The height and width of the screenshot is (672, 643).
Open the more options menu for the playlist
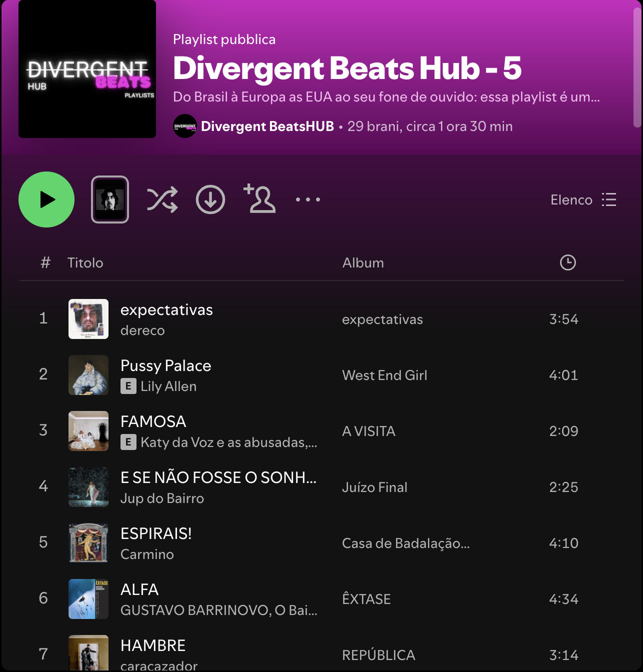click(x=308, y=199)
